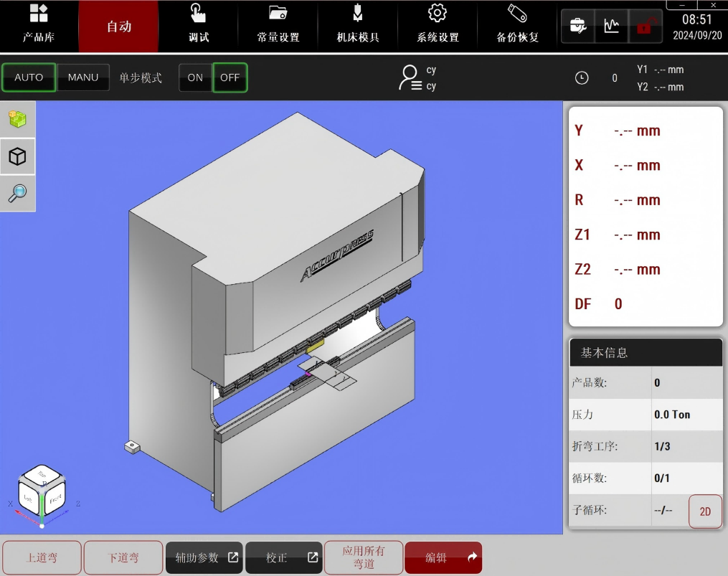This screenshot has height=576, width=728.
Task: Turn single-step mode ON
Action: pyautogui.click(x=195, y=77)
